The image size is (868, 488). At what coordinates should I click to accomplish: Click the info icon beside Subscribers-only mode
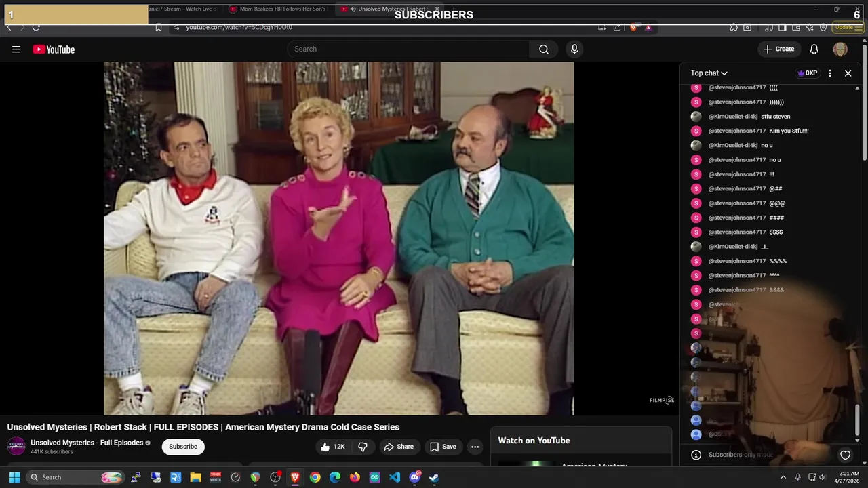click(696, 455)
